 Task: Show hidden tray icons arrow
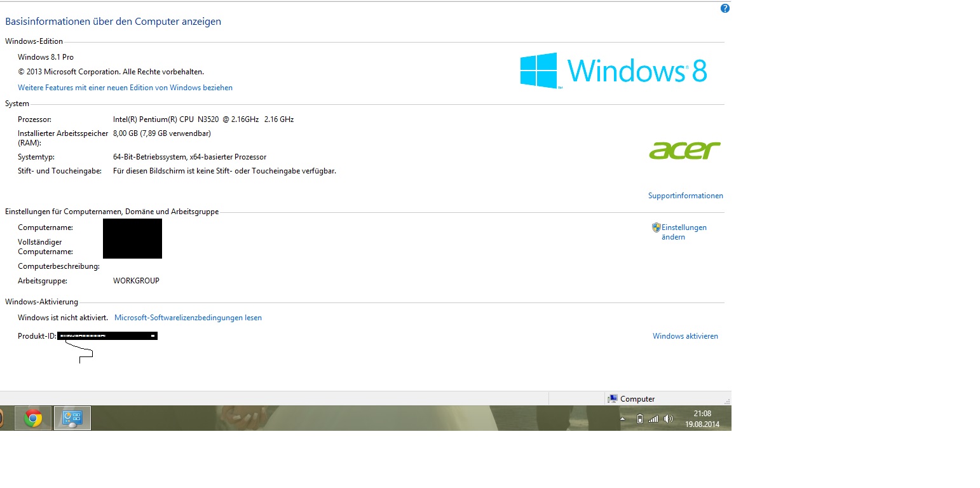click(x=623, y=419)
